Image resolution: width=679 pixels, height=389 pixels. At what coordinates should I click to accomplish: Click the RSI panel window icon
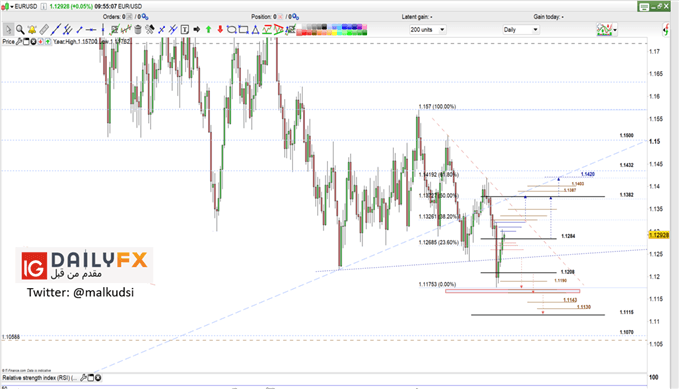pos(91,378)
